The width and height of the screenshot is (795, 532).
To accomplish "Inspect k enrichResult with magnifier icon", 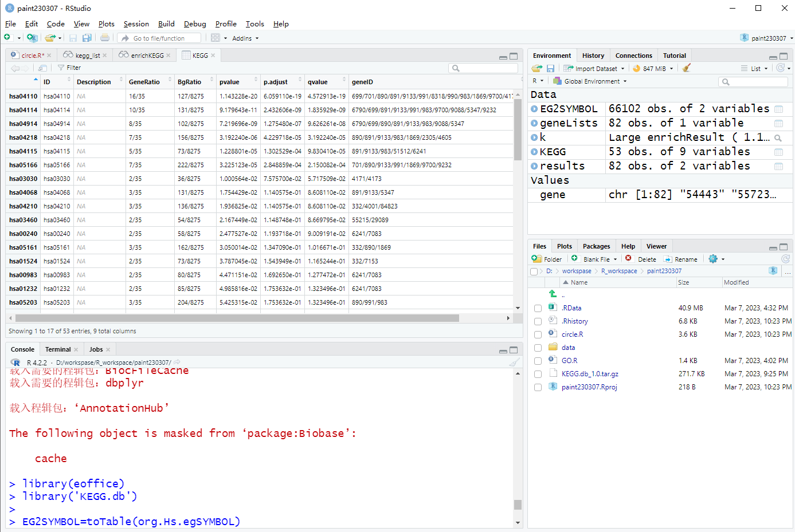I will click(778, 137).
